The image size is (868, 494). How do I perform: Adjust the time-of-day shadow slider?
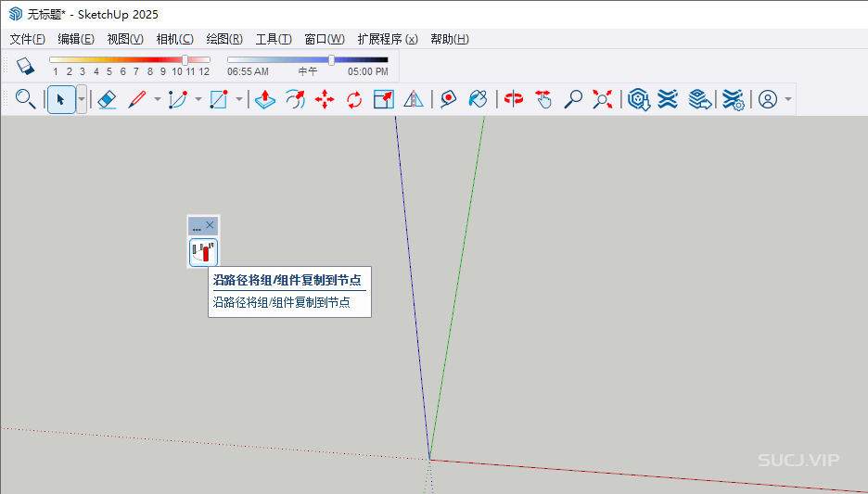(331, 59)
